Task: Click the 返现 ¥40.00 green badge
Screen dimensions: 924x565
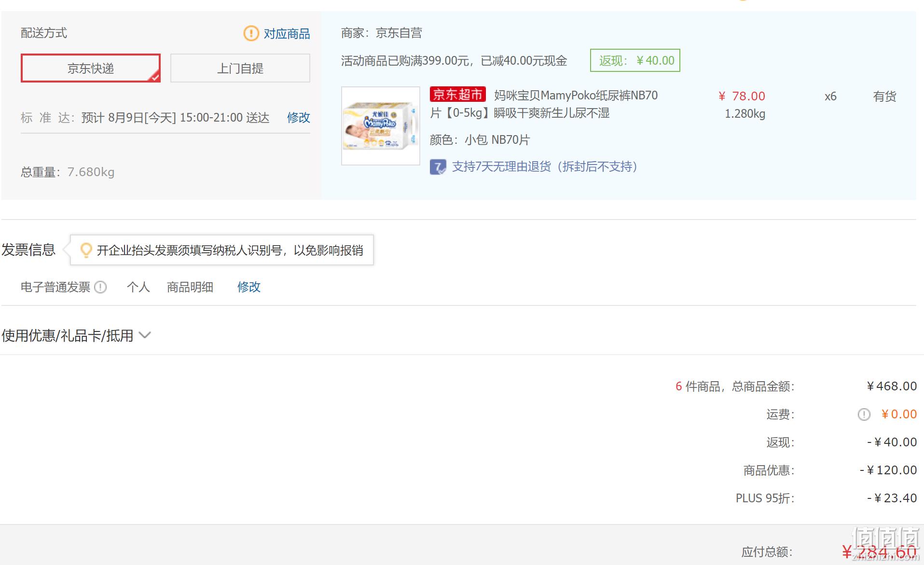Action: point(635,60)
